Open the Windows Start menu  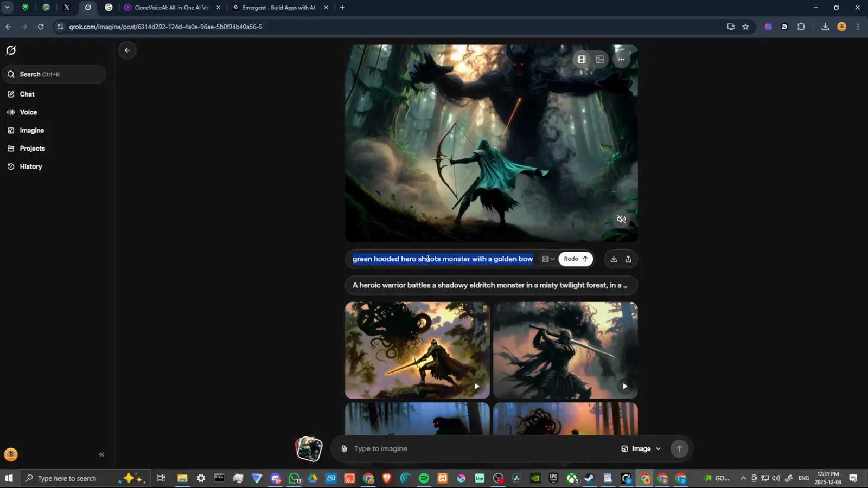[9, 478]
